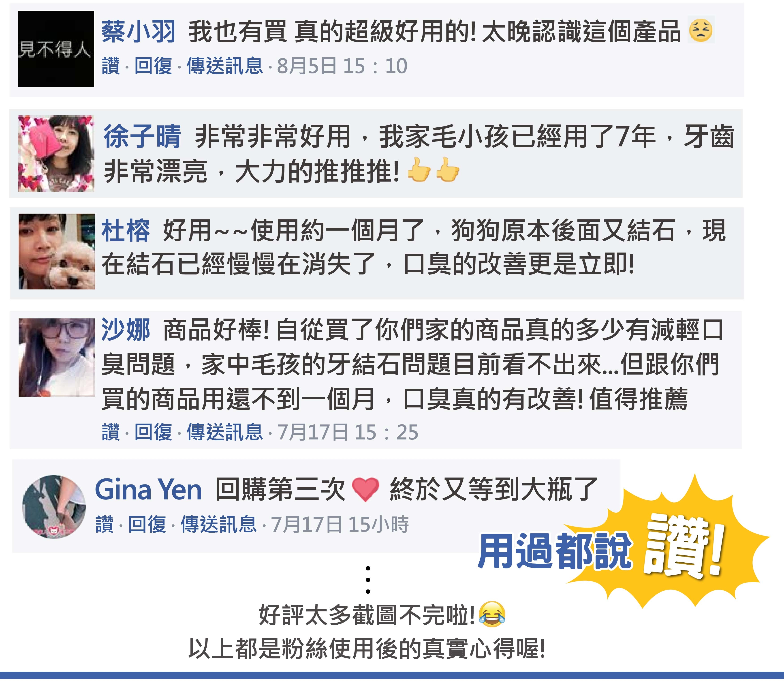The height and width of the screenshot is (692, 784).
Task: Send message to 沙娜 via 傳送訊息
Action: 225,432
